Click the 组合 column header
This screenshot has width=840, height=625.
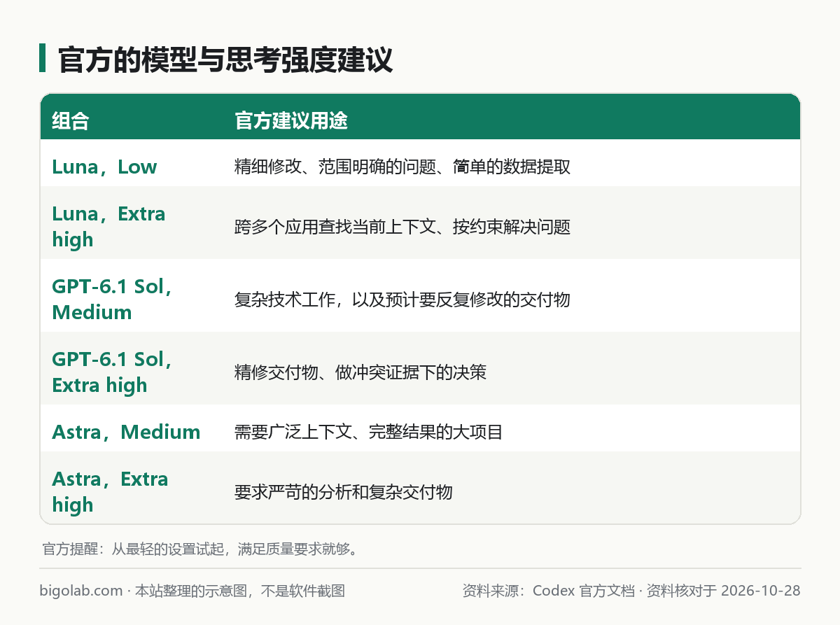point(71,121)
